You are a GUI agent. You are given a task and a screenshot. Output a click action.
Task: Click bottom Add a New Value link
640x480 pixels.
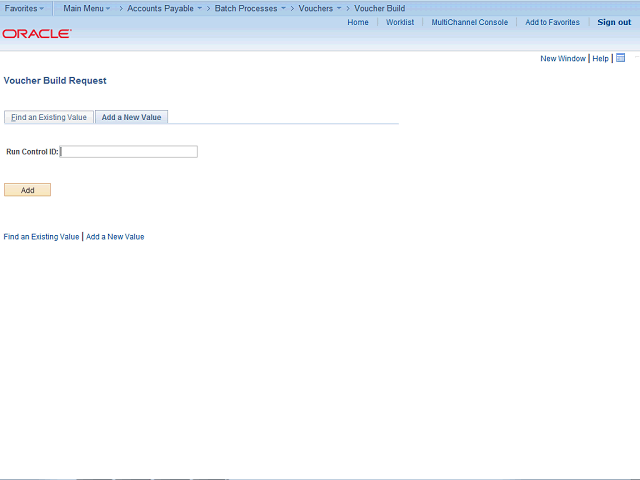click(115, 237)
